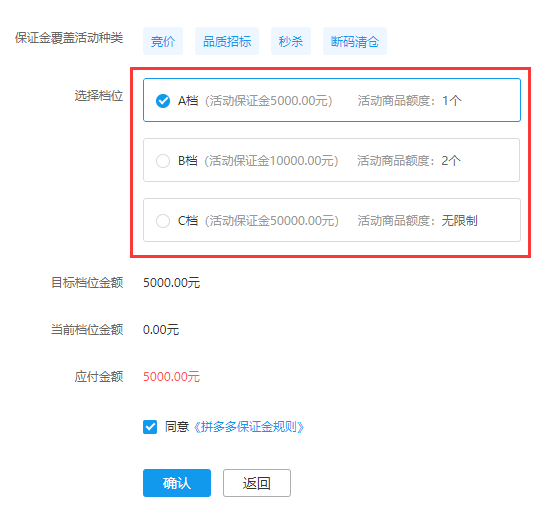The width and height of the screenshot is (555, 518).
Task: Click the 保证金覆盖活动种类 label
Action: tap(69, 38)
